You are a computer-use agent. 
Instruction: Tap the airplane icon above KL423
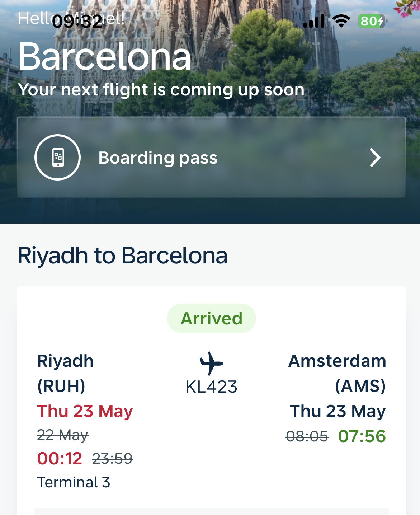[212, 363]
